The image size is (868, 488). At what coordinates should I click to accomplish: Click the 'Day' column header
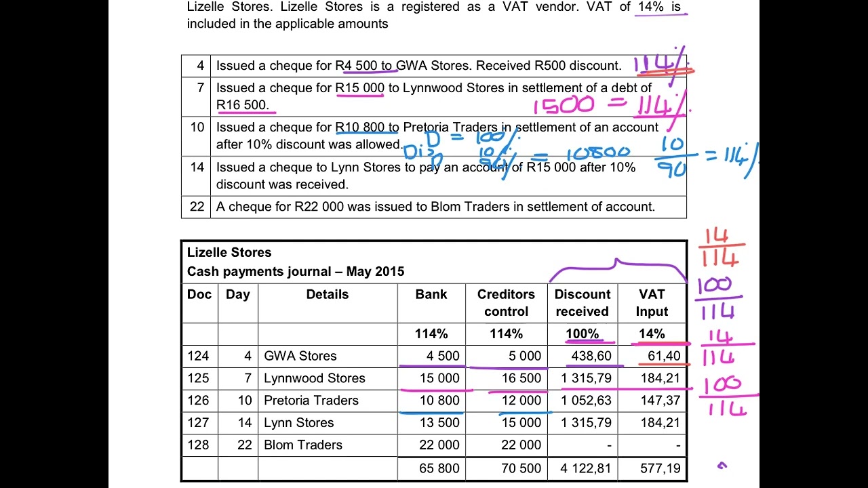[x=237, y=294]
